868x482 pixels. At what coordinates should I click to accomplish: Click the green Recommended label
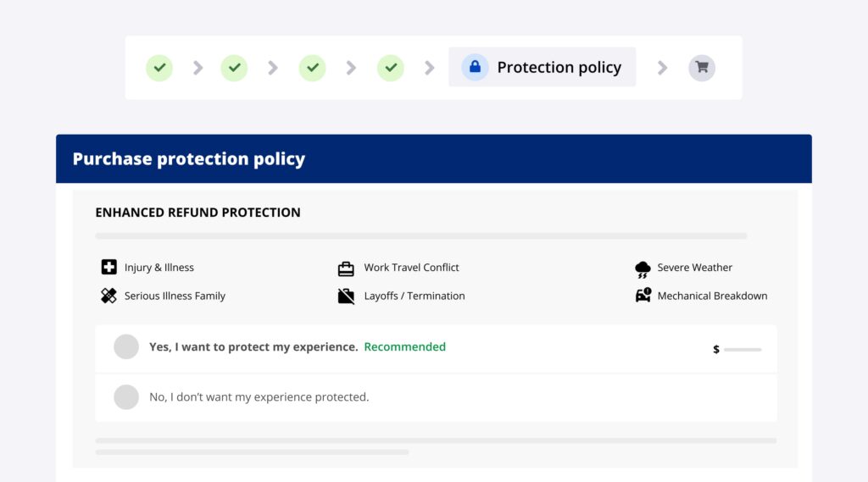(x=404, y=346)
